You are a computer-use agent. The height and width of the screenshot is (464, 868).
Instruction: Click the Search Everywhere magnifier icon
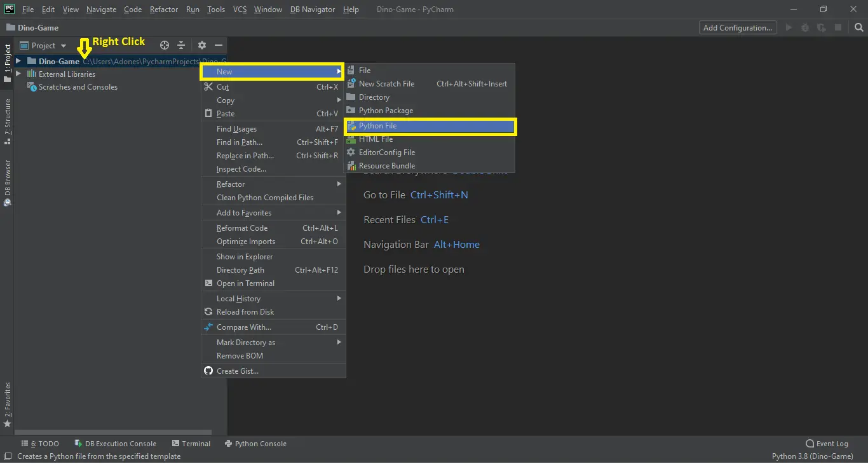click(858, 27)
